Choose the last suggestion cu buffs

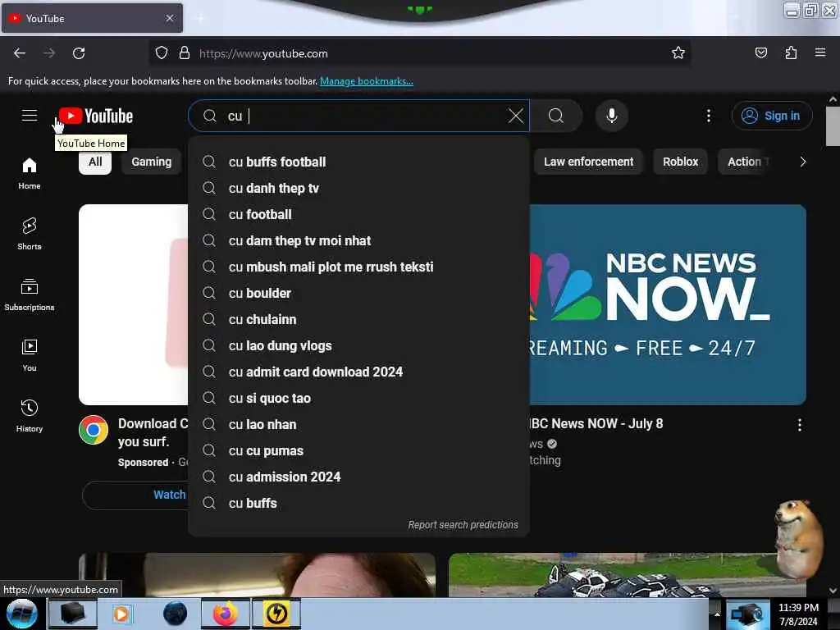pyautogui.click(x=359, y=503)
